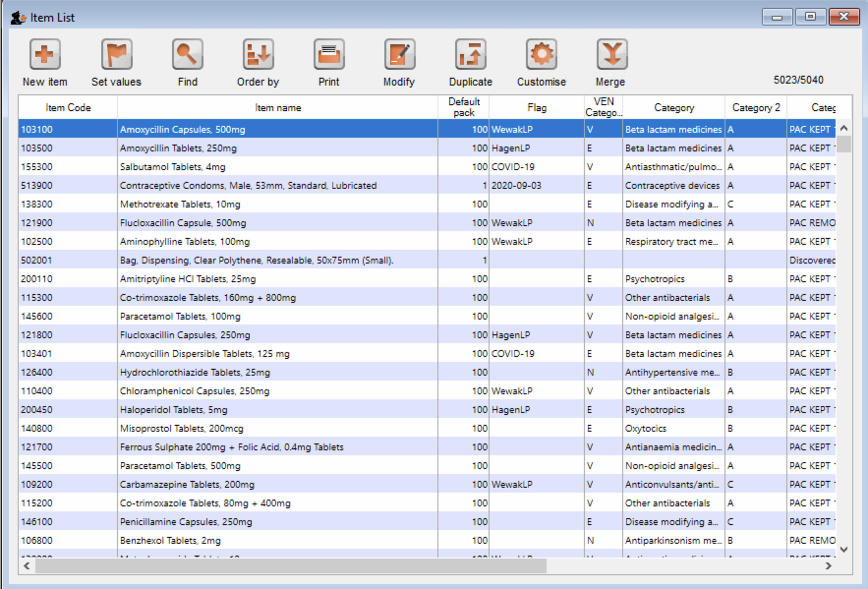Image resolution: width=868 pixels, height=589 pixels.
Task: Click the Item name column header
Action: 278,108
